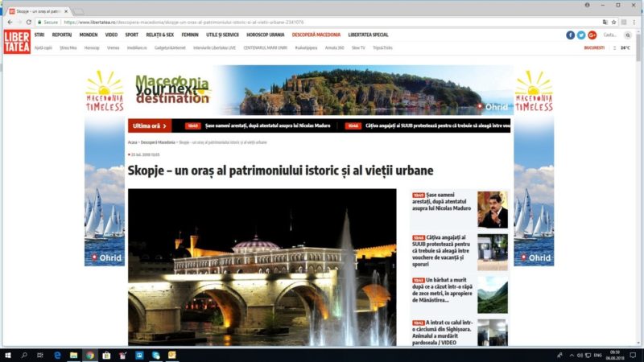This screenshot has width=644, height=362.
Task: Click the Cauta search field
Action: point(610,35)
